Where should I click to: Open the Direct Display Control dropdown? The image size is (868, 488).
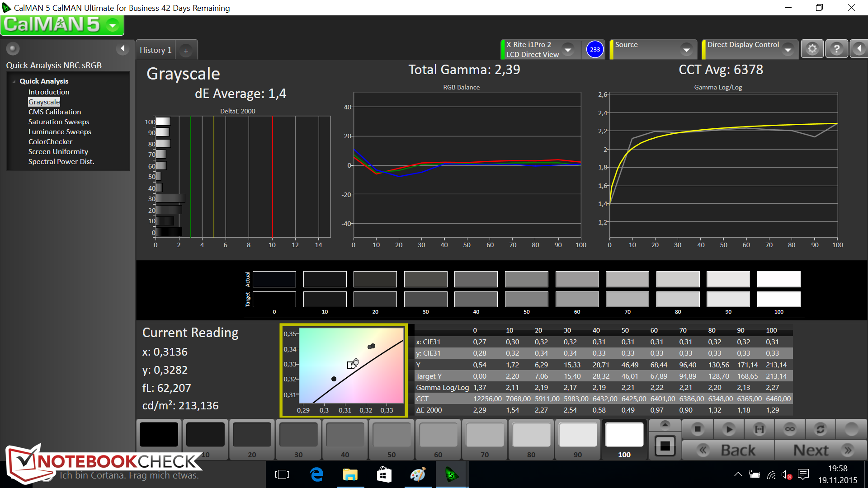click(x=788, y=49)
